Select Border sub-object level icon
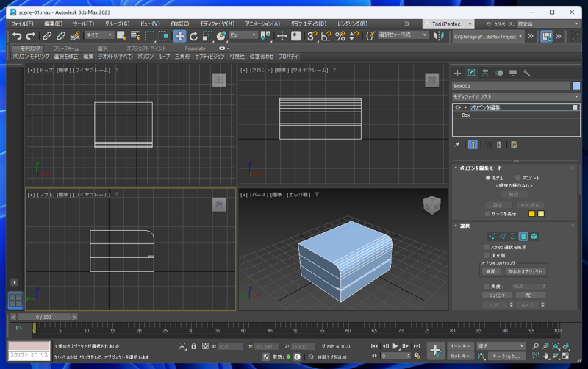The width and height of the screenshot is (588, 369). click(512, 236)
